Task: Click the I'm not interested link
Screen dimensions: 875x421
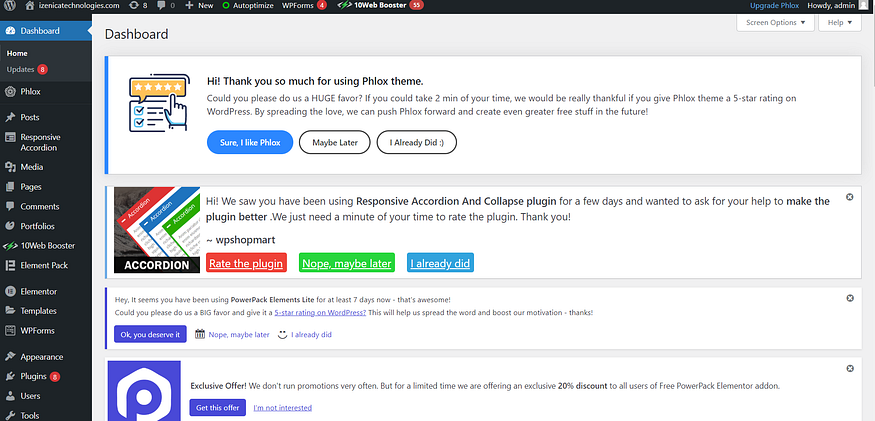Action: pyautogui.click(x=282, y=408)
